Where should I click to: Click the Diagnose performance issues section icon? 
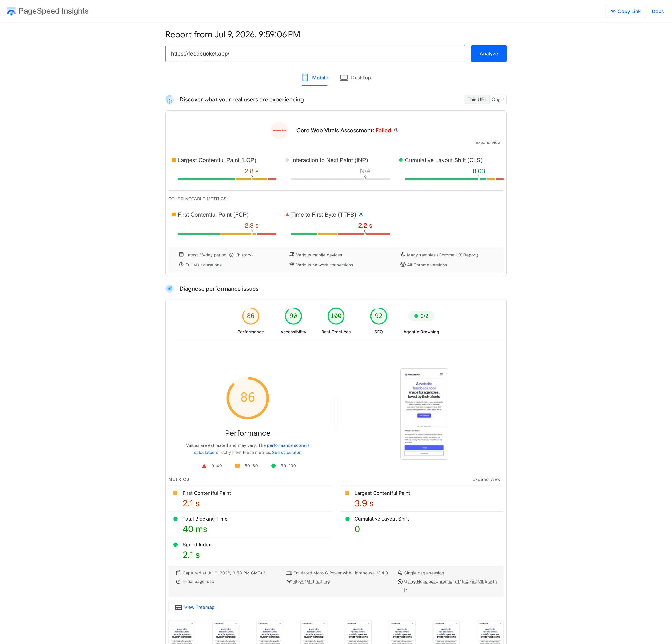pos(169,289)
